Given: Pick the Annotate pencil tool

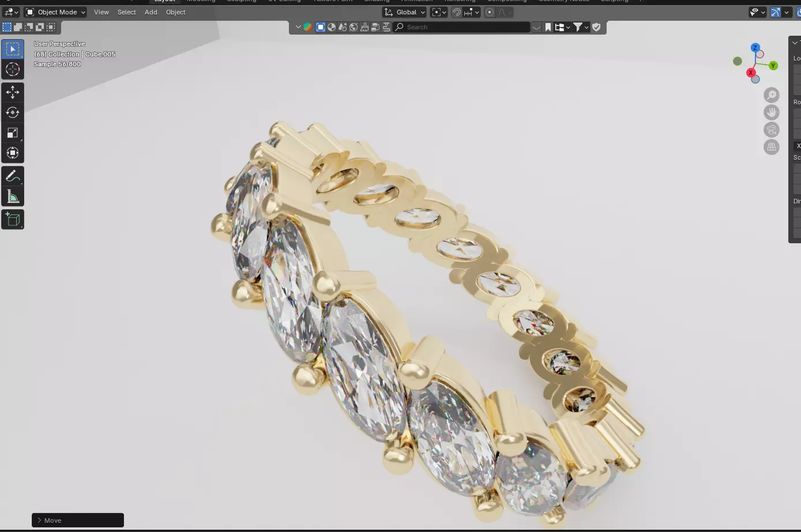Looking at the screenshot, I should coord(13,176).
